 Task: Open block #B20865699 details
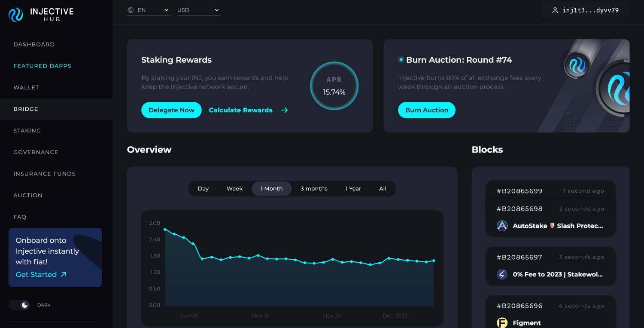(519, 190)
